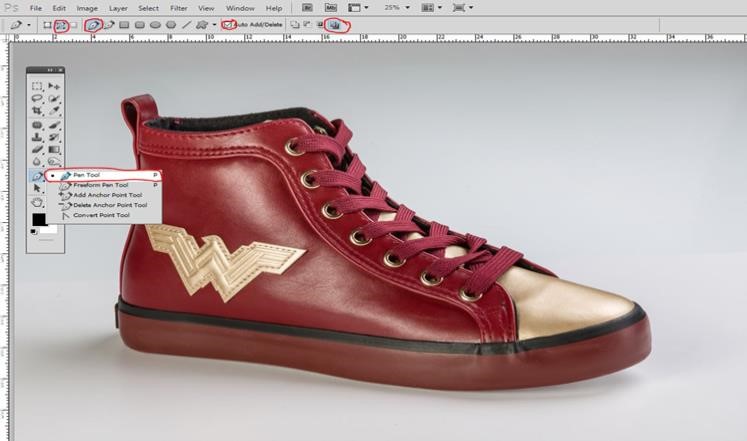Select the History Brush tool
This screenshot has height=441, width=747.
pos(54,137)
